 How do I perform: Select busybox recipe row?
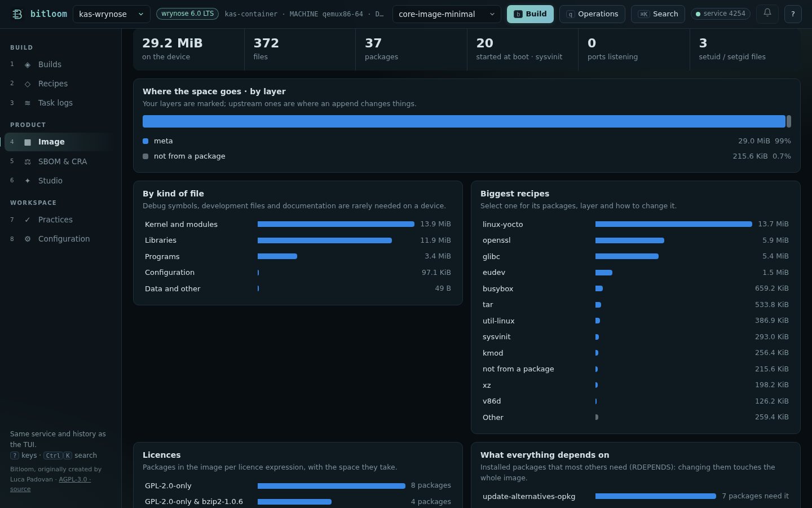636,288
